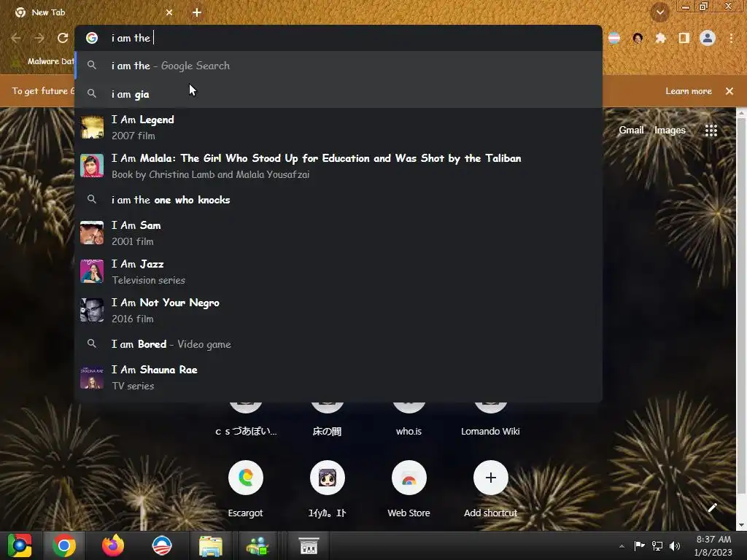Click the Action Center flag tray icon
Viewport: 747px width, 560px height.
[639, 545]
